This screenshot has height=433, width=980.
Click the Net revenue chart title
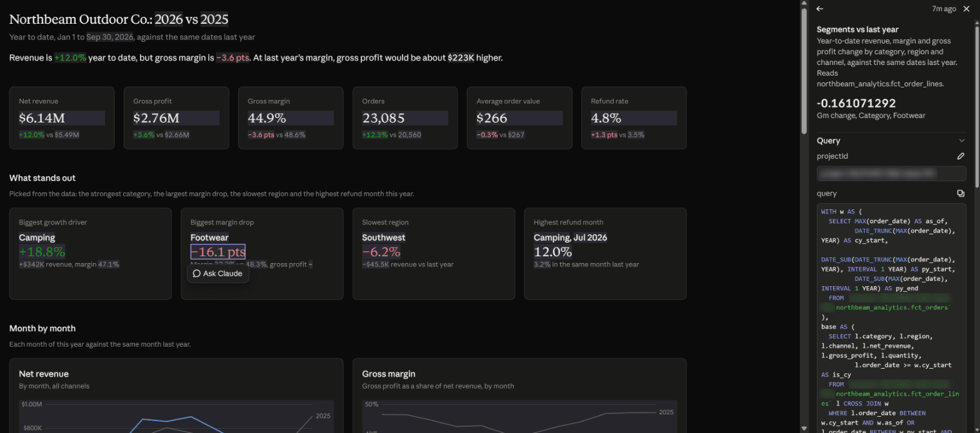point(44,374)
